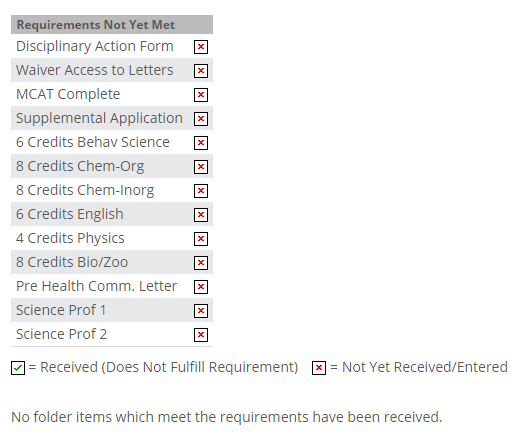This screenshot has height=434, width=524.
Task: Click the green checkmark legend icon
Action: point(18,368)
